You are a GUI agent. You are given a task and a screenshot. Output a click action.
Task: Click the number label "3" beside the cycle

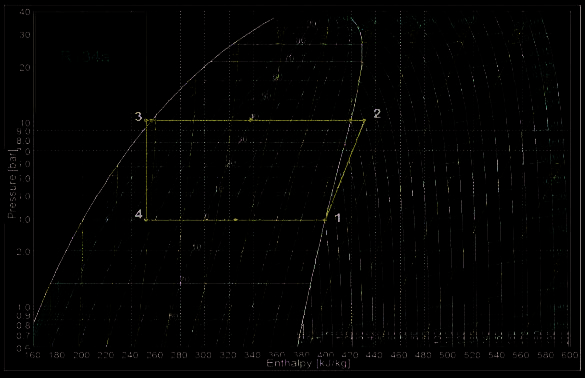tap(138, 117)
